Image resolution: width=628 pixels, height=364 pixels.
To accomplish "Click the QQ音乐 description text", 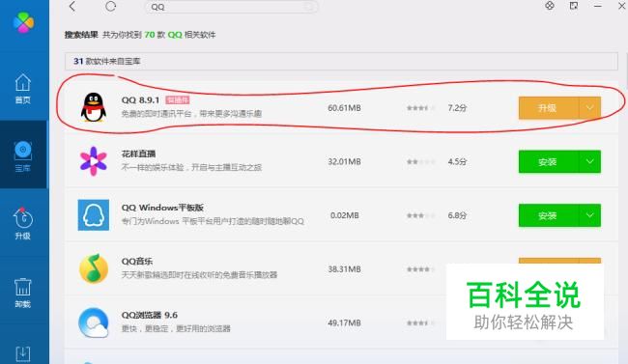I will click(x=199, y=275).
